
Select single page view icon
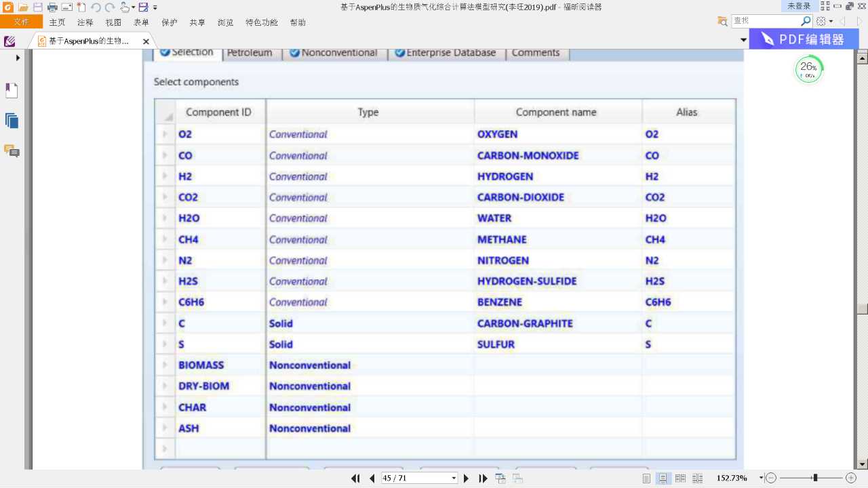(x=647, y=478)
